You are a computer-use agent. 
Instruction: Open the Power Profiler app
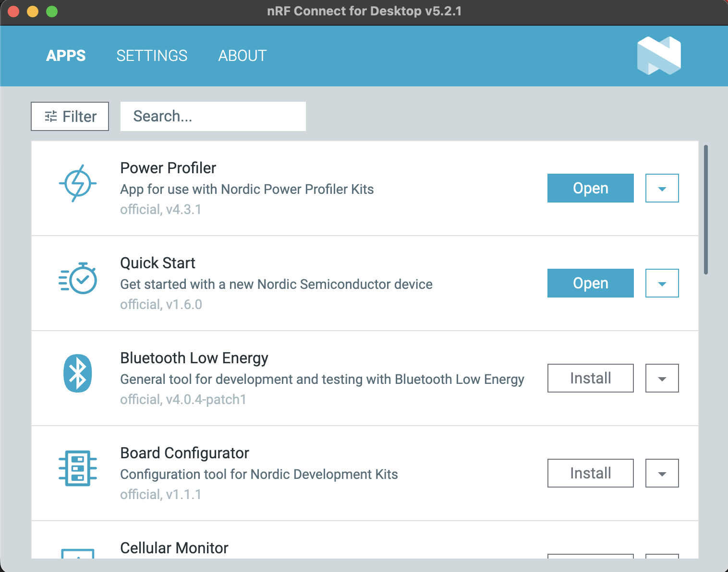pyautogui.click(x=591, y=188)
